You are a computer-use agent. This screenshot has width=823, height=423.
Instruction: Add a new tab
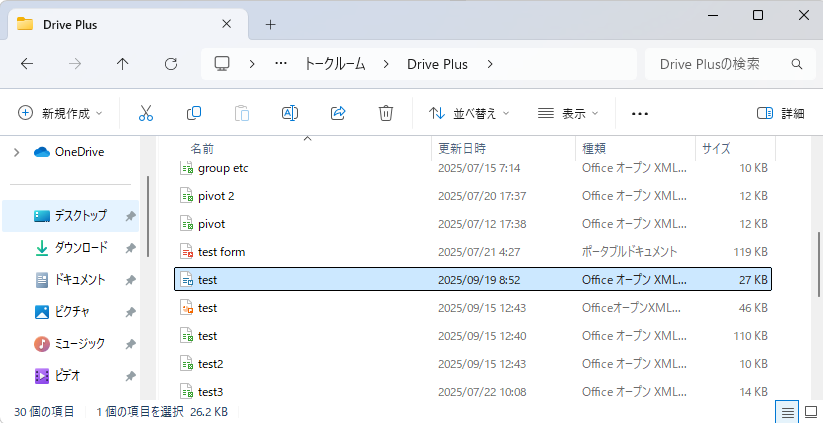coord(270,24)
